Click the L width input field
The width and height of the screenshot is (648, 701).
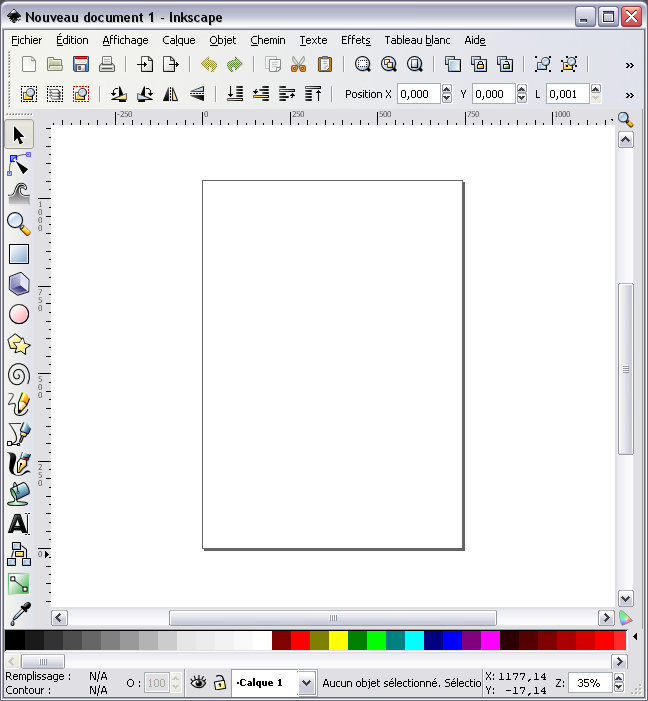pyautogui.click(x=568, y=94)
